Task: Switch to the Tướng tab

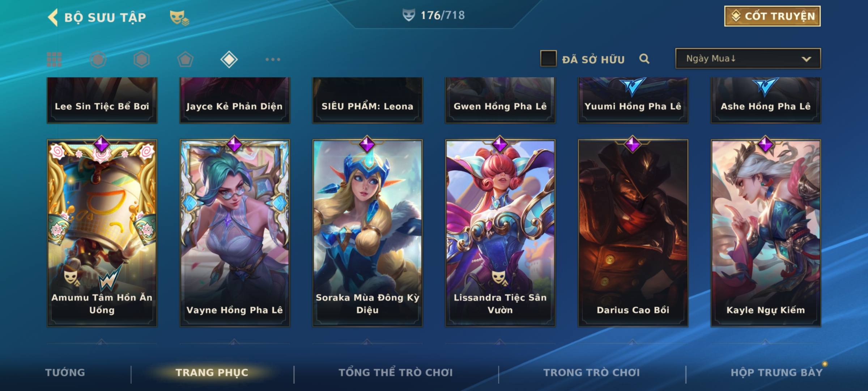Action: coord(65,373)
